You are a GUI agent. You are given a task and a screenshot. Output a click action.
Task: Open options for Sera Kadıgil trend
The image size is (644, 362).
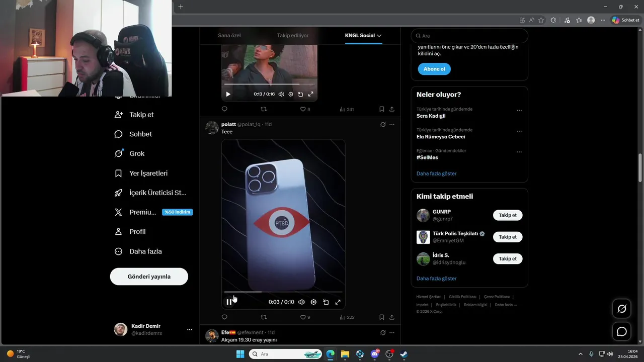[519, 111]
